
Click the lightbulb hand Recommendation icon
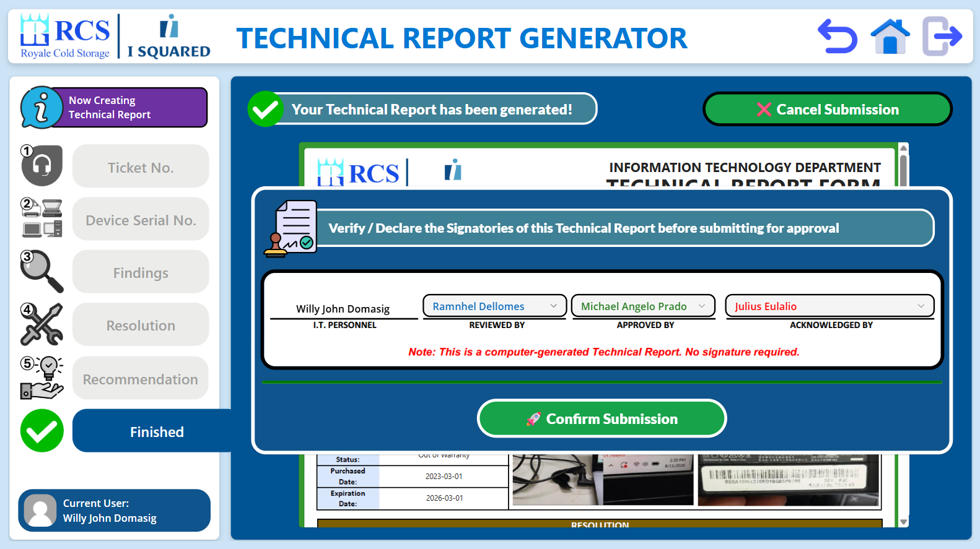coord(42,378)
